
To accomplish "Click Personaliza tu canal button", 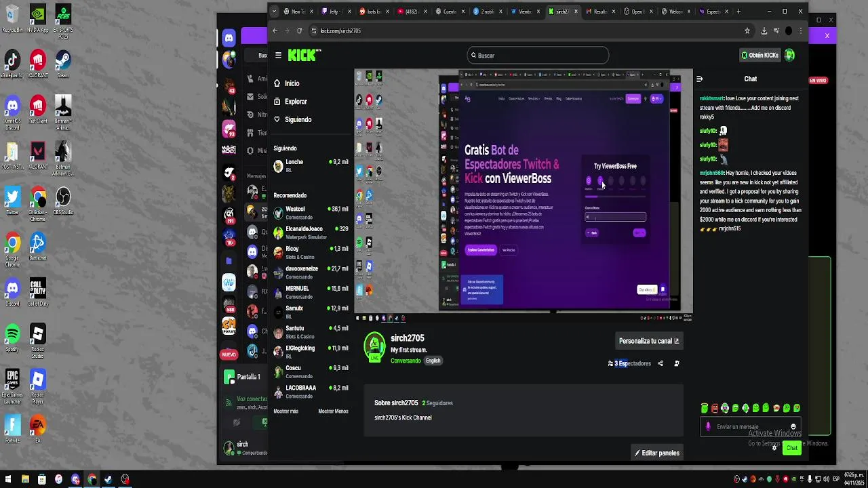I will pos(649,341).
